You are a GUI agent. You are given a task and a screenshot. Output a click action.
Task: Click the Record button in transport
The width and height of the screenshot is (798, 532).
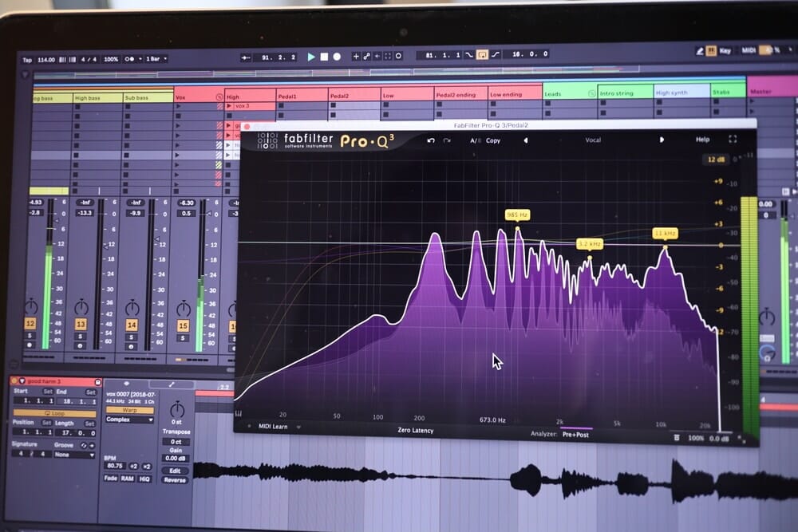click(x=337, y=57)
